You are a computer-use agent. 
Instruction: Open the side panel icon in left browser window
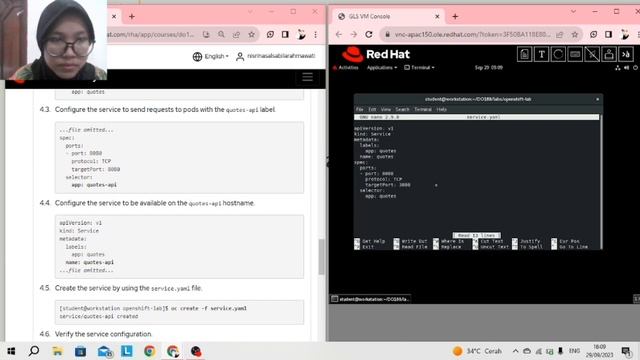pos(285,35)
